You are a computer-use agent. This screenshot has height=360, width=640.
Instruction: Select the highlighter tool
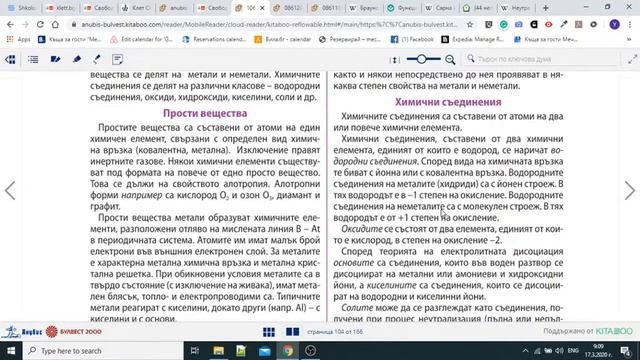pos(77,60)
